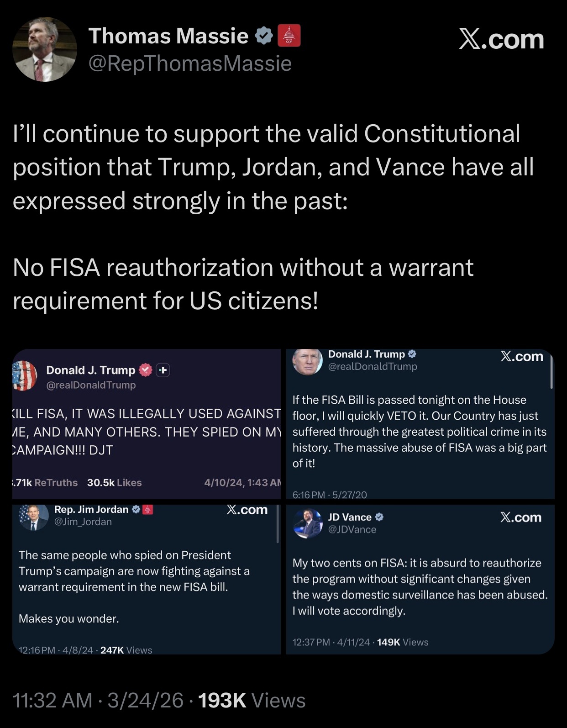567x728 pixels.
Task: Click the X.com logo in the top right
Action: [x=501, y=39]
